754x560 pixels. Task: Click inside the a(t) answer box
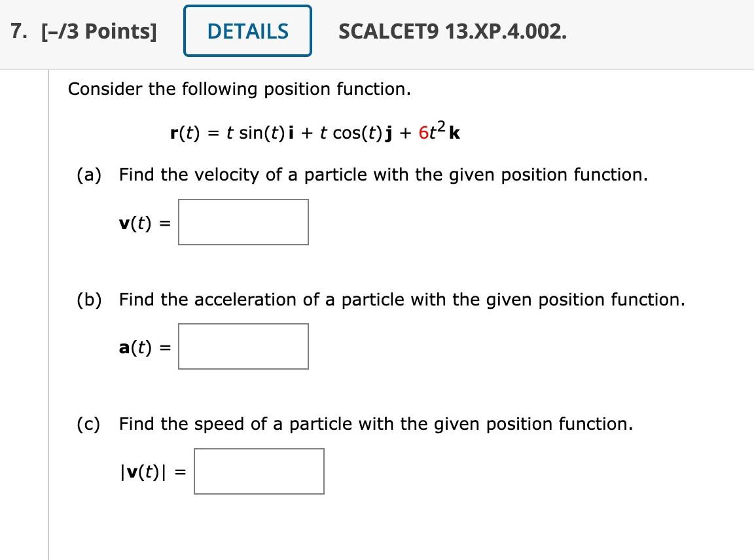[x=243, y=346]
